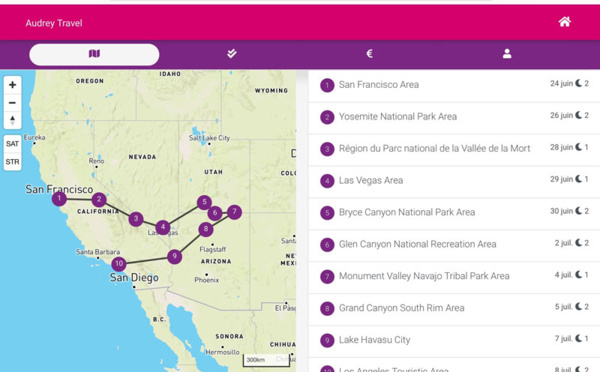Open the user profile tab

click(x=507, y=54)
